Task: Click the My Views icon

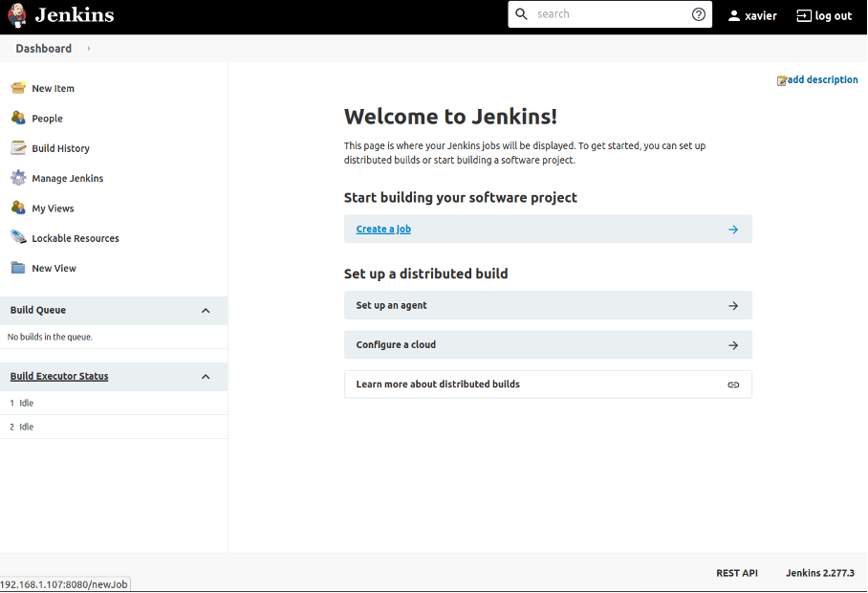Action: click(18, 208)
